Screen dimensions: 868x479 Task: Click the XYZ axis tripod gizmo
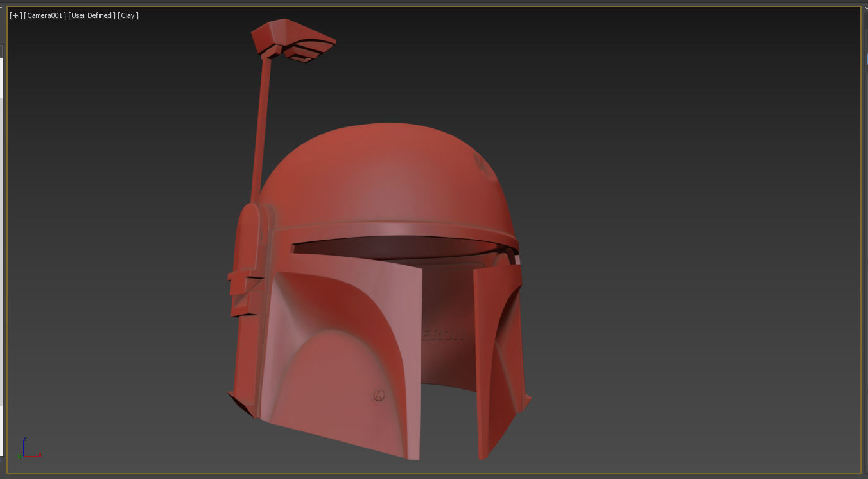[29, 448]
